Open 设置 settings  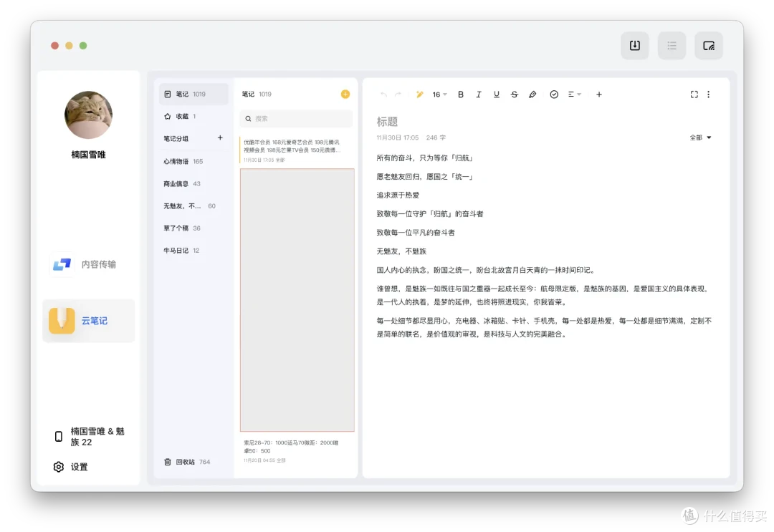click(x=70, y=466)
